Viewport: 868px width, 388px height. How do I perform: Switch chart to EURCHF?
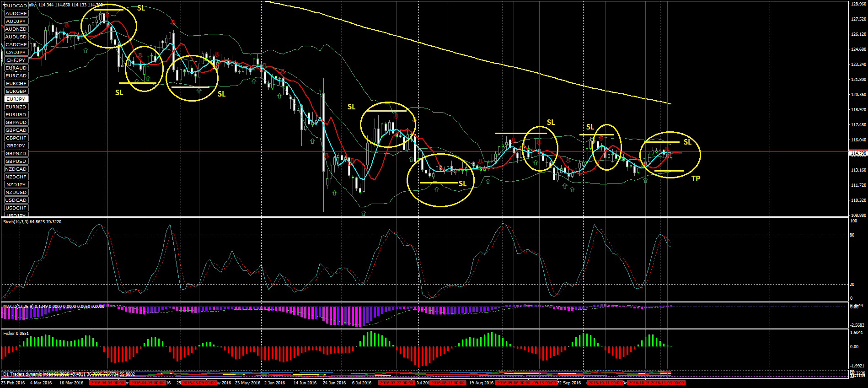point(16,83)
